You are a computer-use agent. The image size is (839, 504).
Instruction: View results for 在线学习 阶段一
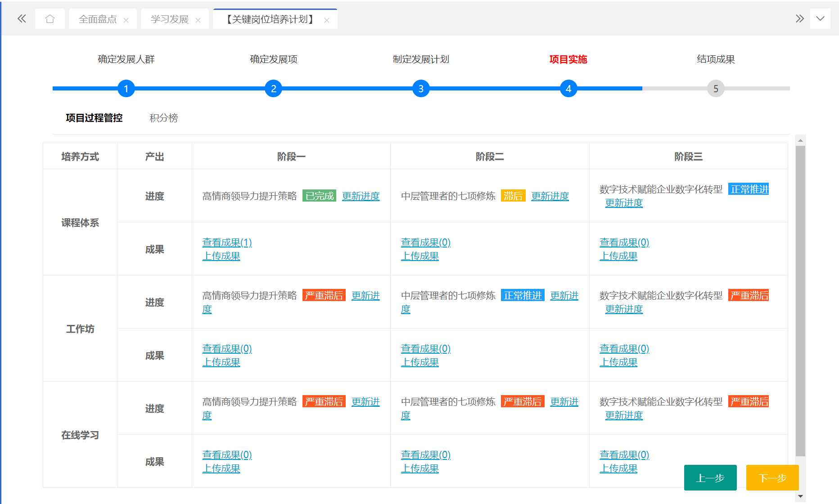(x=227, y=455)
